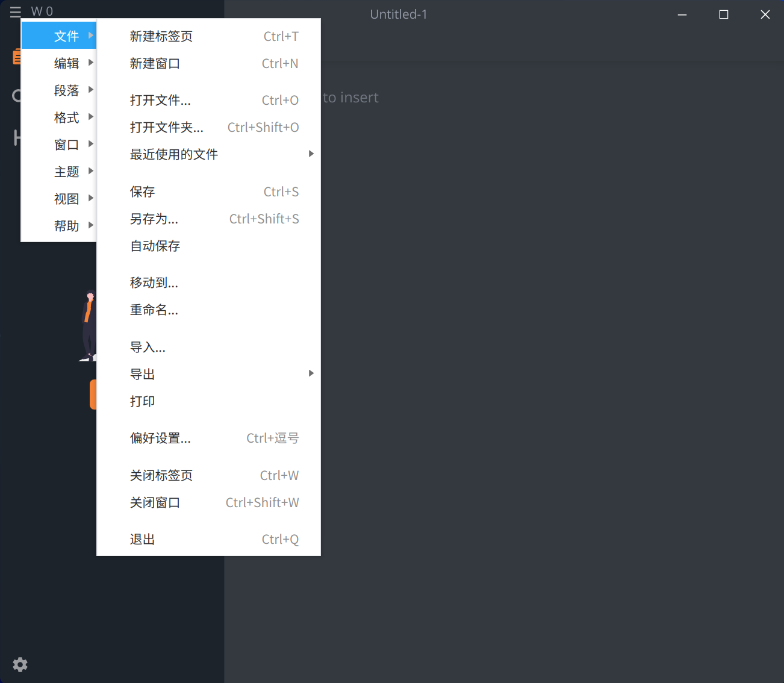Select 新建标签页 menu entry
Viewport: 784px width, 683px height.
click(208, 36)
